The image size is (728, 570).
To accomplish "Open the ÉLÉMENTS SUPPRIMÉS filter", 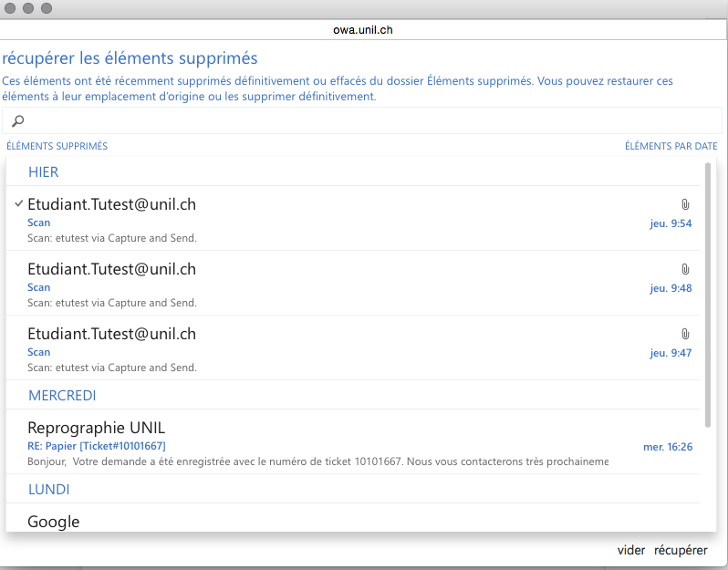I will [57, 147].
